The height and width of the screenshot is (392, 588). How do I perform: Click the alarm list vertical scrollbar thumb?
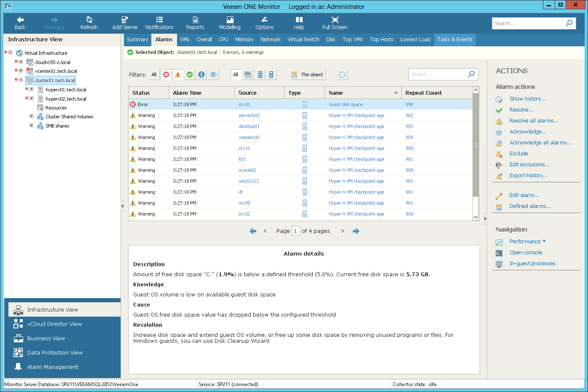(475, 145)
